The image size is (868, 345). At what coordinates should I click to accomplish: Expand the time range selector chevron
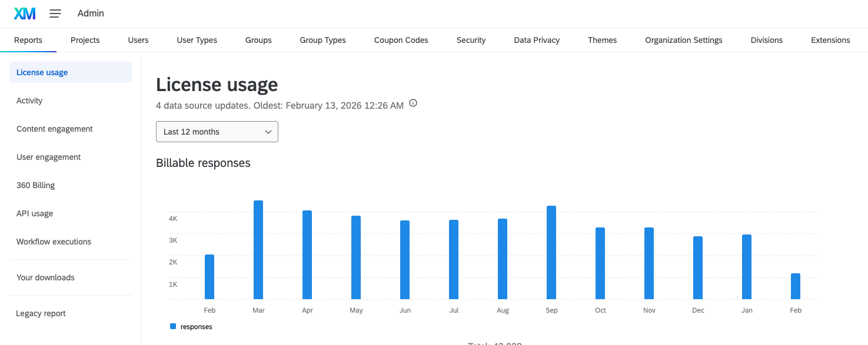pos(268,132)
